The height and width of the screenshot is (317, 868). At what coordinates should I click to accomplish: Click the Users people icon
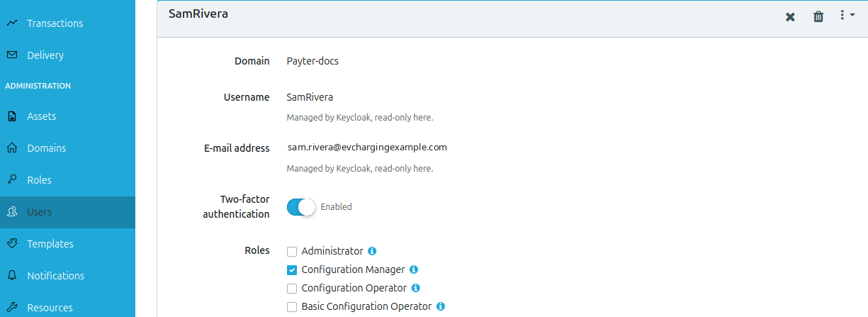12,212
